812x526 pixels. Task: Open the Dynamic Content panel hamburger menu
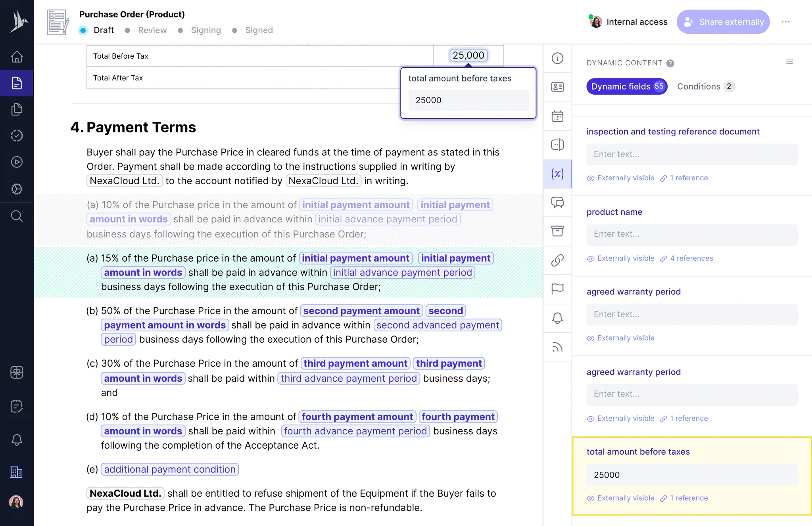coord(789,61)
